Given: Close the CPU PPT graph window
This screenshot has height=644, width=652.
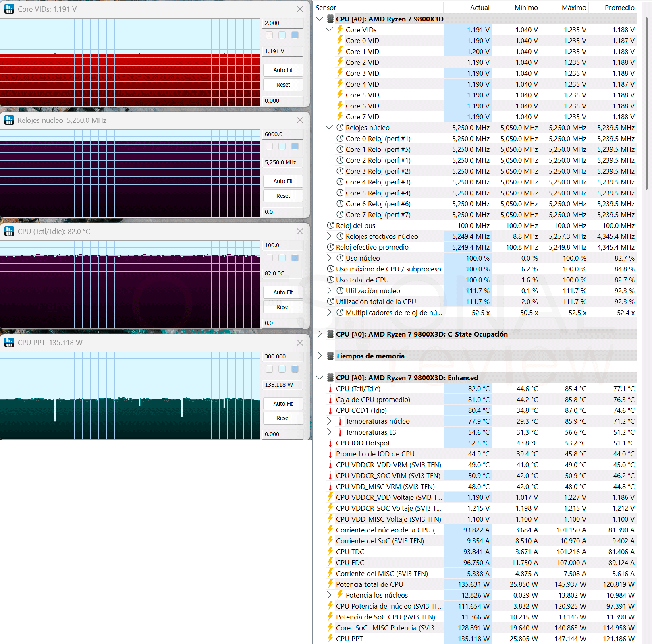Looking at the screenshot, I should (x=300, y=342).
